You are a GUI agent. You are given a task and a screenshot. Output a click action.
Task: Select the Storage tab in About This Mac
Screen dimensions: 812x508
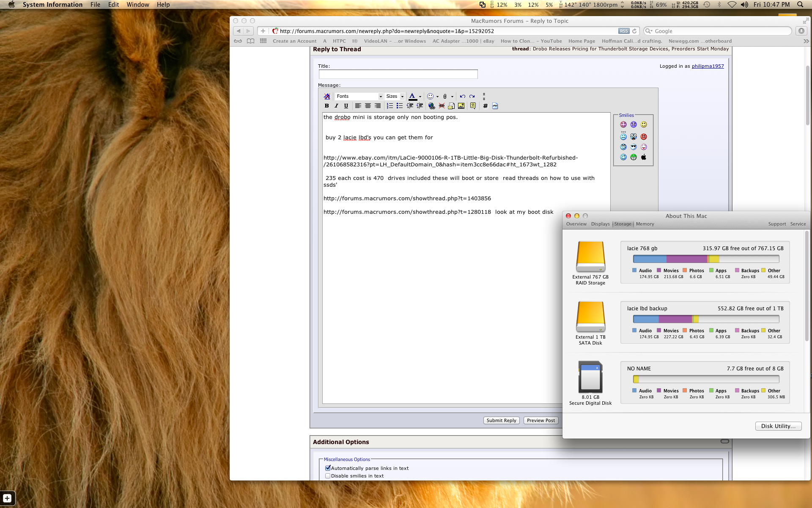tap(623, 224)
